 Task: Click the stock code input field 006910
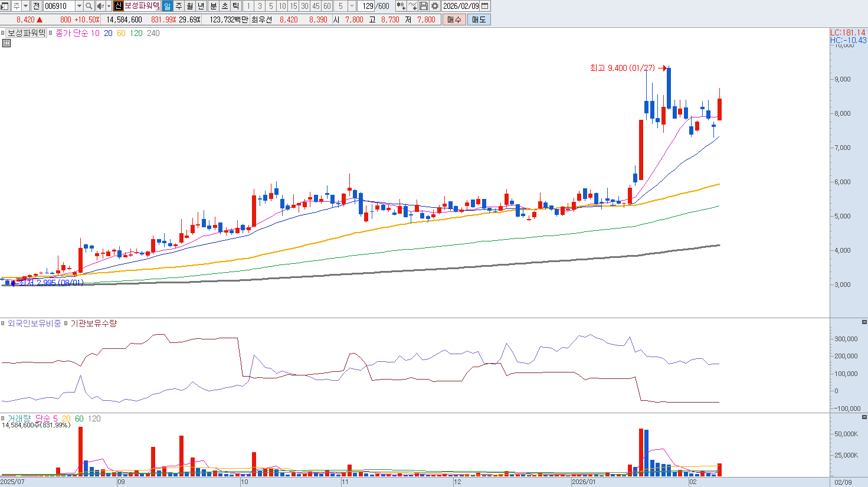(59, 6)
